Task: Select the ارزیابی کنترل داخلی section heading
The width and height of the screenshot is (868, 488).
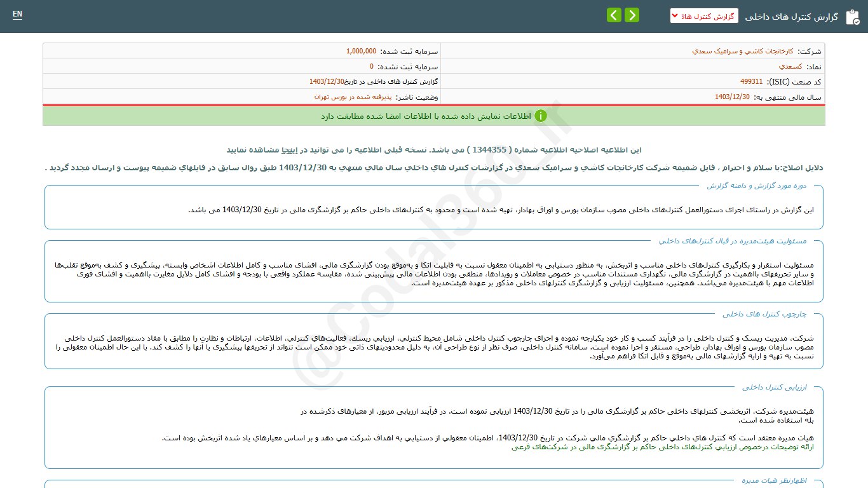Action: point(773,386)
